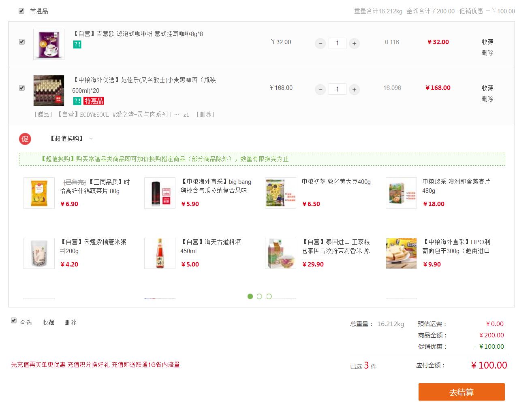Open big bang 嗨棒含气瓜拉纳 title
532x405 pixels.
pyautogui.click(x=216, y=186)
